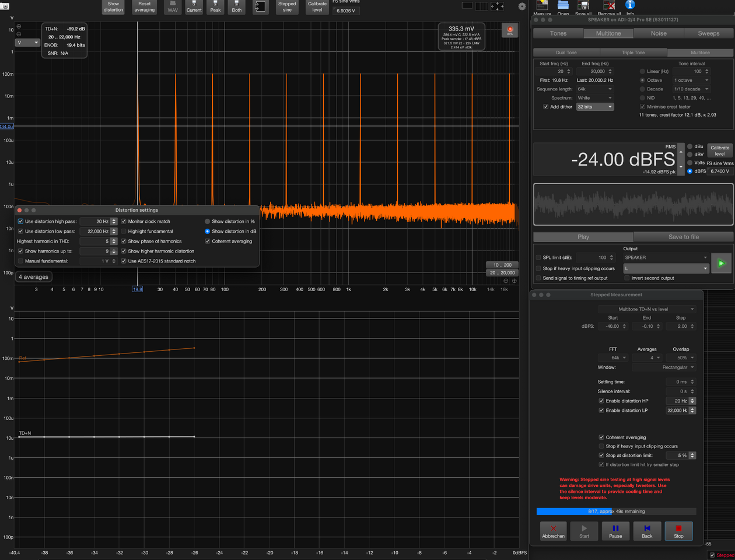Enable Highlight fundamental checkbox

[x=124, y=232]
